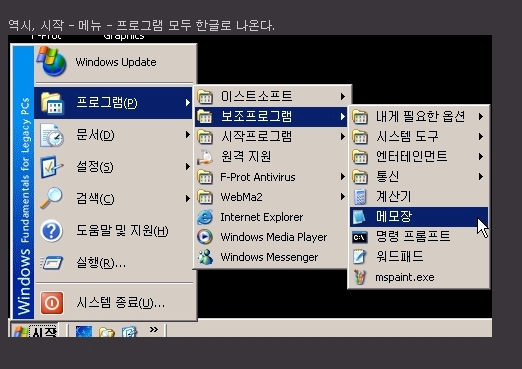Expand the 통신 submenu arrow
The image size is (522, 369).
coord(481,177)
